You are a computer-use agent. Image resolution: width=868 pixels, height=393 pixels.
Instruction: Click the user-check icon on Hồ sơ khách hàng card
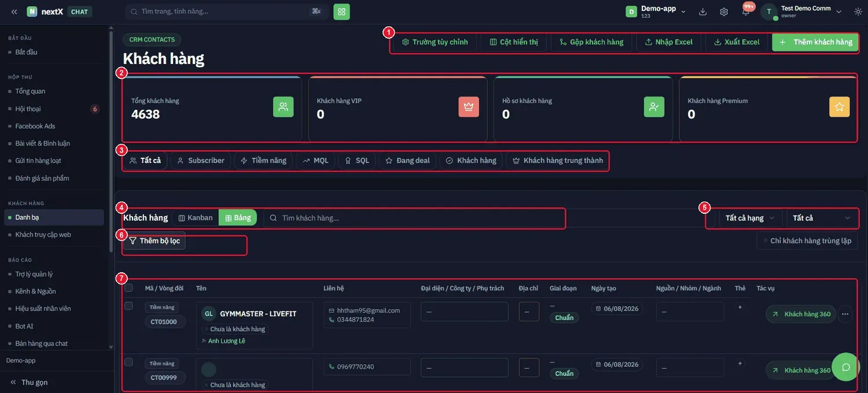pos(654,107)
